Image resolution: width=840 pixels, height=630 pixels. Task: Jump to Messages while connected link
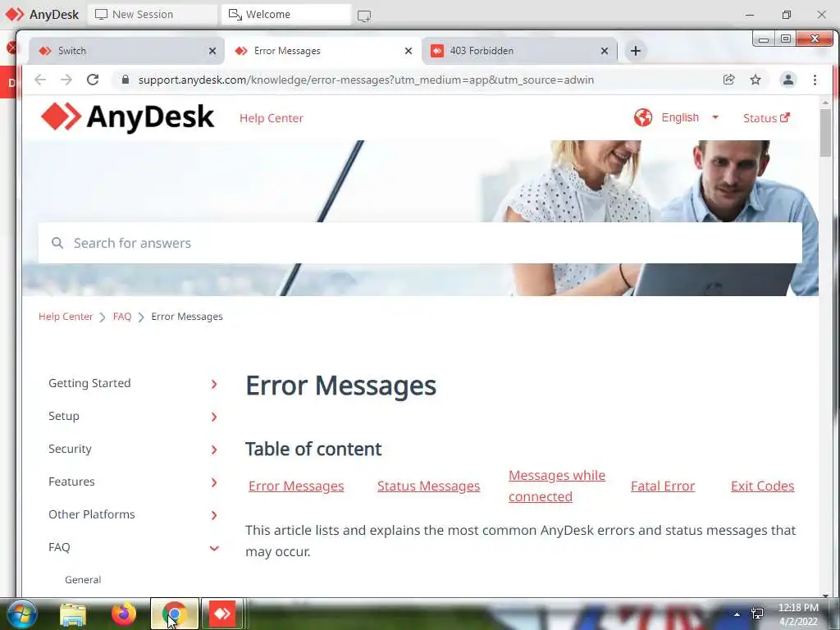click(557, 486)
